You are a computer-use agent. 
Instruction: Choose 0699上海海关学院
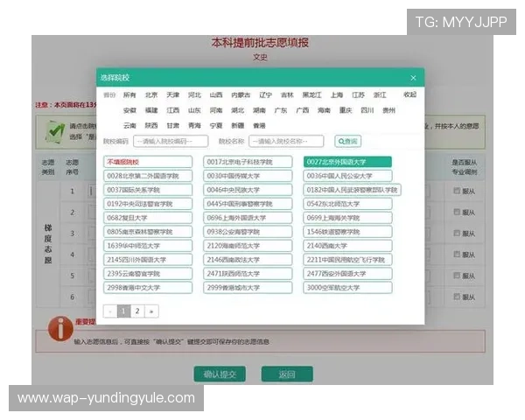(x=347, y=218)
